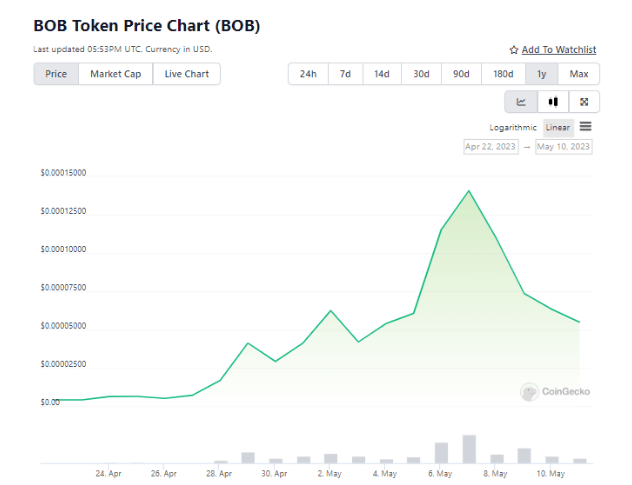Open the Live Chart tab
The image size is (632, 485).
coord(186,74)
